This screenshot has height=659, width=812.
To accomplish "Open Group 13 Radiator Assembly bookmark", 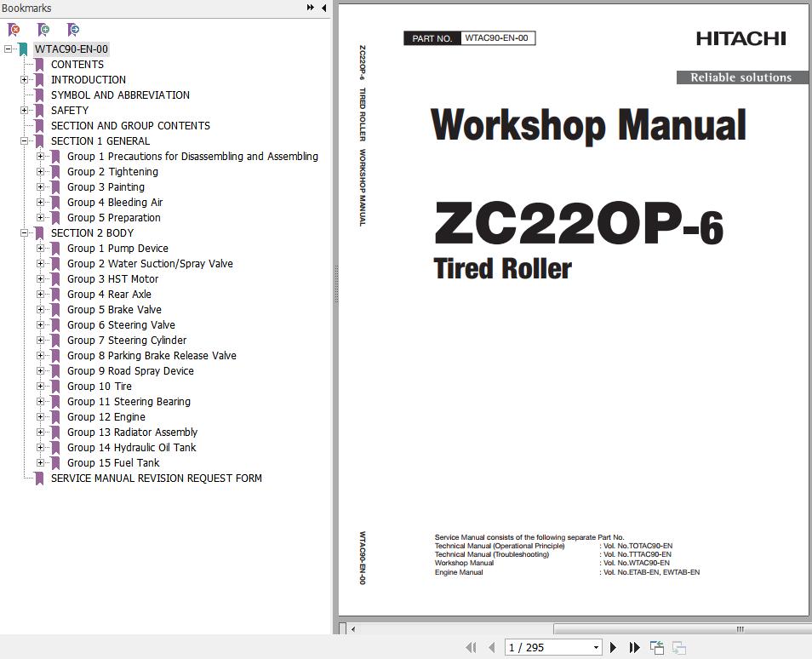I will 133,432.
